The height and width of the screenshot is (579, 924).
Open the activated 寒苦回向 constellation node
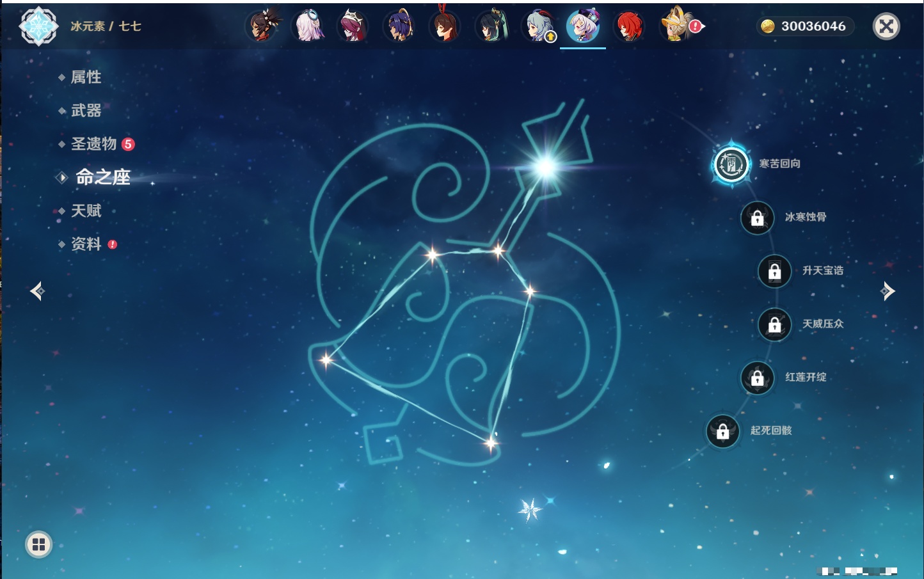[x=731, y=164]
